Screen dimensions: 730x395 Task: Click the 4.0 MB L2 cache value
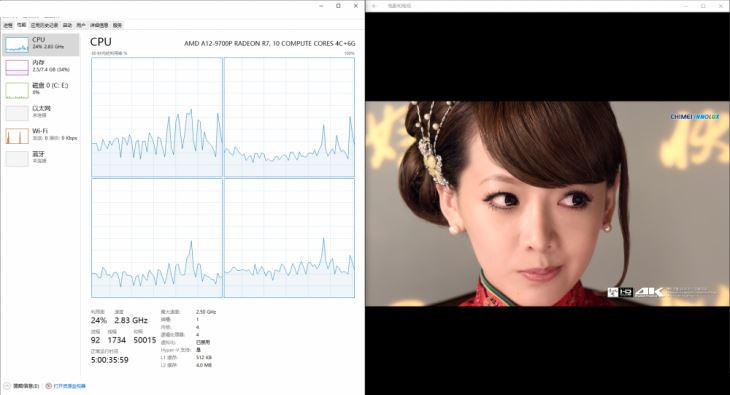tap(204, 365)
